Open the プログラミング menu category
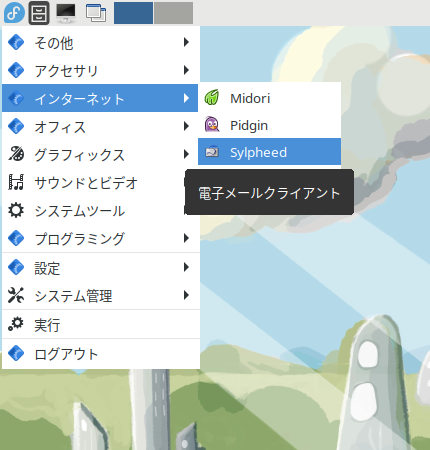Viewport: 430px width, 450px height. (x=100, y=238)
